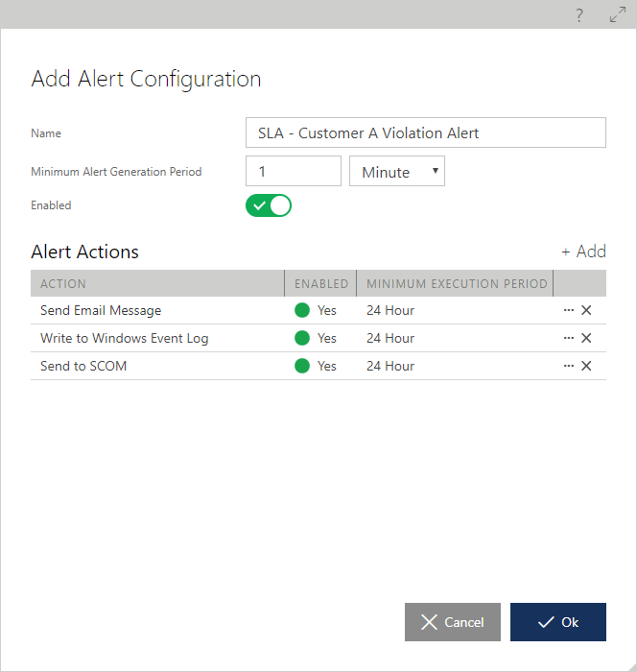637x672 pixels.
Task: Open options menu for Write to Windows Event Log
Action: coord(568,338)
